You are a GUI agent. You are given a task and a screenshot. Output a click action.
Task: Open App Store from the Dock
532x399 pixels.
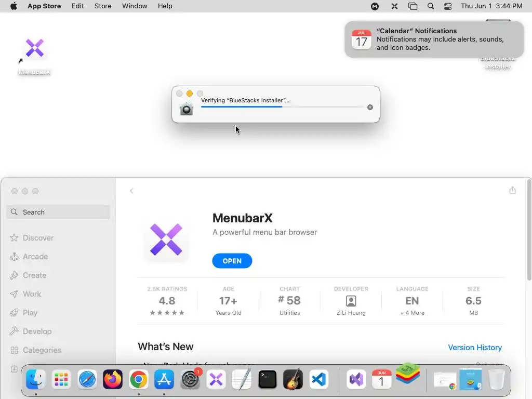pos(164,379)
